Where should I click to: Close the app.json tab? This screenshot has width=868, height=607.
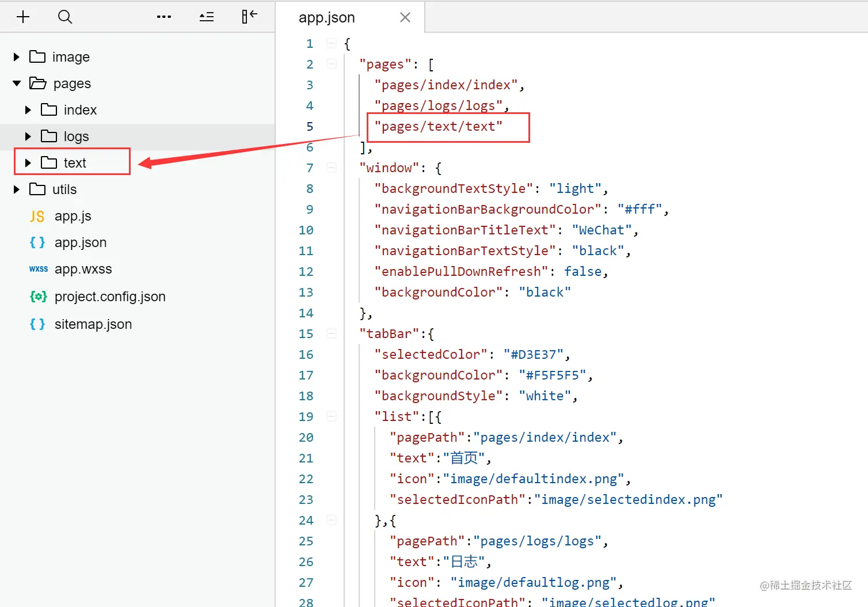click(405, 17)
